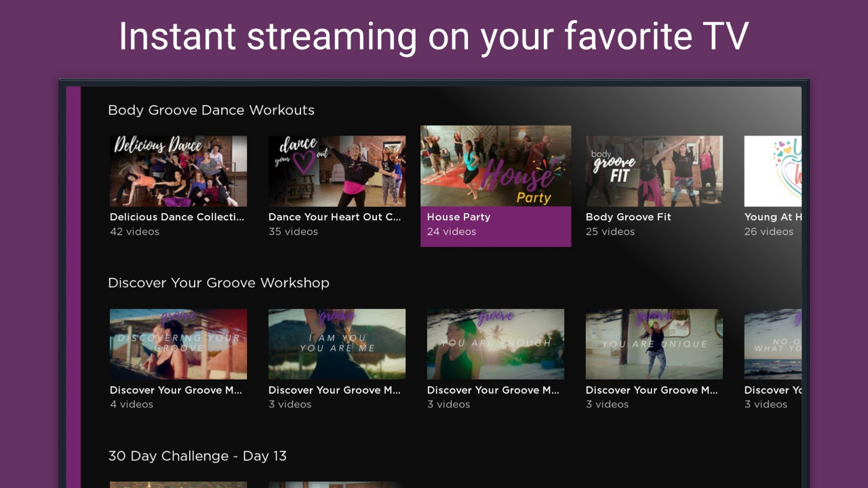Click the House Party title text
Screen dimensions: 868x488
point(458,217)
